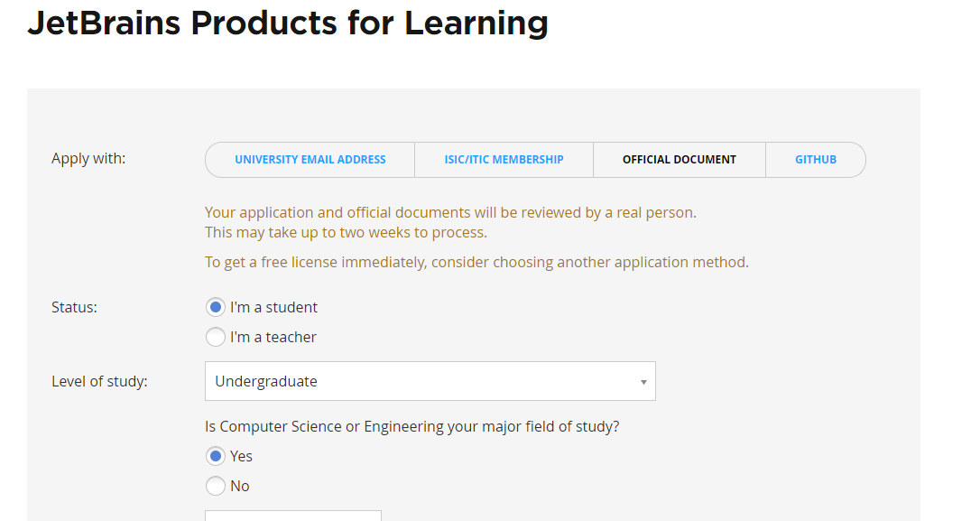Select the "I'm a student" radio button
The height and width of the screenshot is (521, 980).
click(x=216, y=307)
